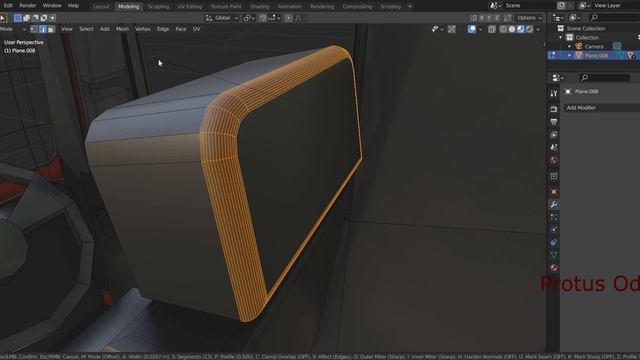This screenshot has height=360, width=640.
Task: Click the outliner search field
Action: 614,17
